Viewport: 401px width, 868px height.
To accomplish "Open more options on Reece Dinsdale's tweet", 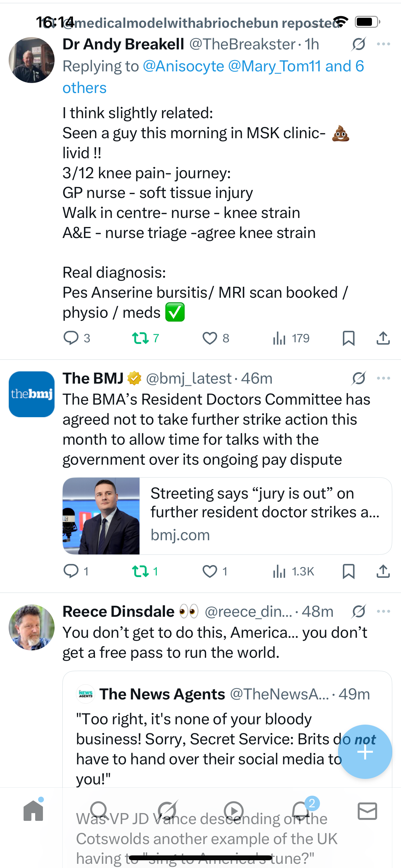I will [384, 611].
